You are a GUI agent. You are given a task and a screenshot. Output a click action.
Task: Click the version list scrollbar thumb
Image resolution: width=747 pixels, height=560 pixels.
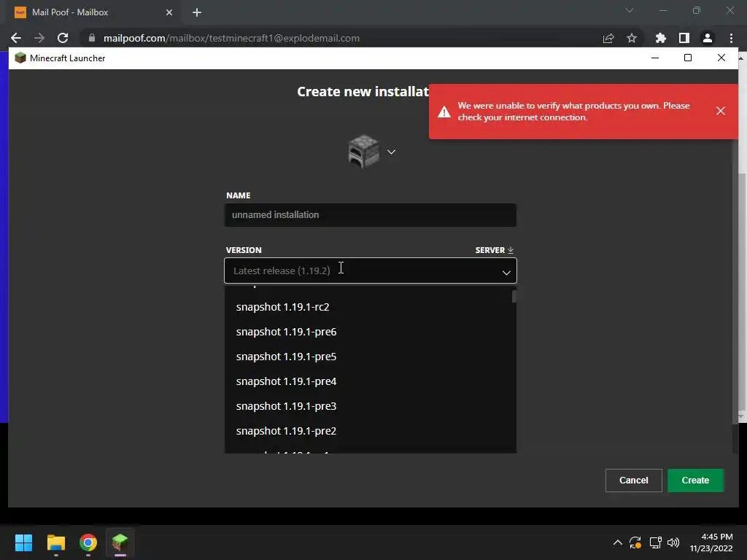pyautogui.click(x=514, y=297)
